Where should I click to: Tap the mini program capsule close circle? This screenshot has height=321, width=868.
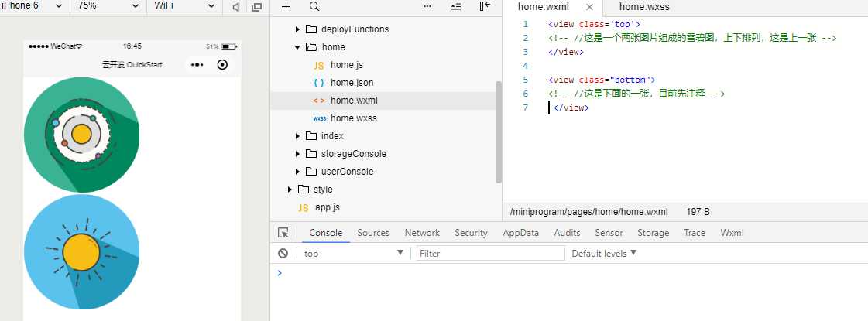click(x=223, y=64)
